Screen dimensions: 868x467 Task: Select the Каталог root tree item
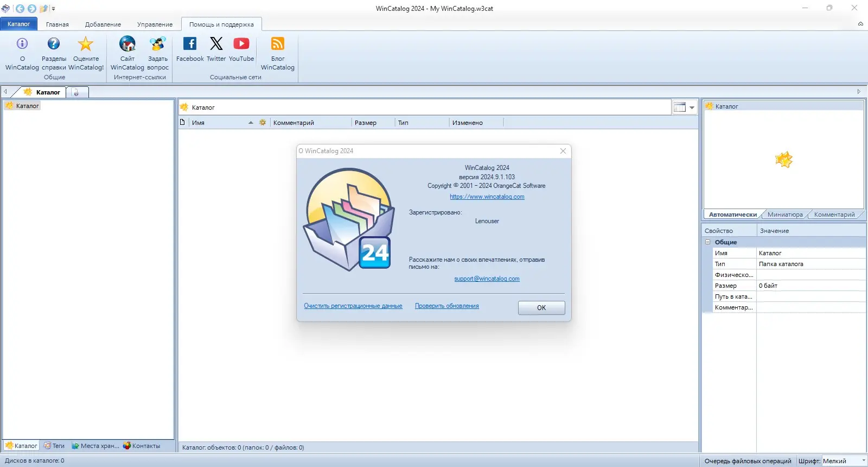23,106
